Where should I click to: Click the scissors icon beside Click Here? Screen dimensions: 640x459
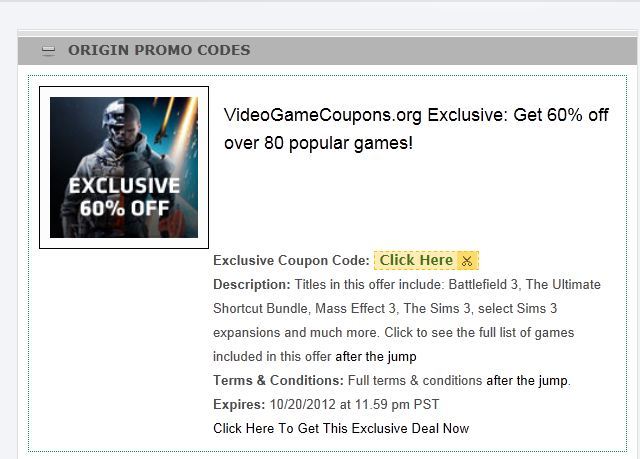point(467,261)
